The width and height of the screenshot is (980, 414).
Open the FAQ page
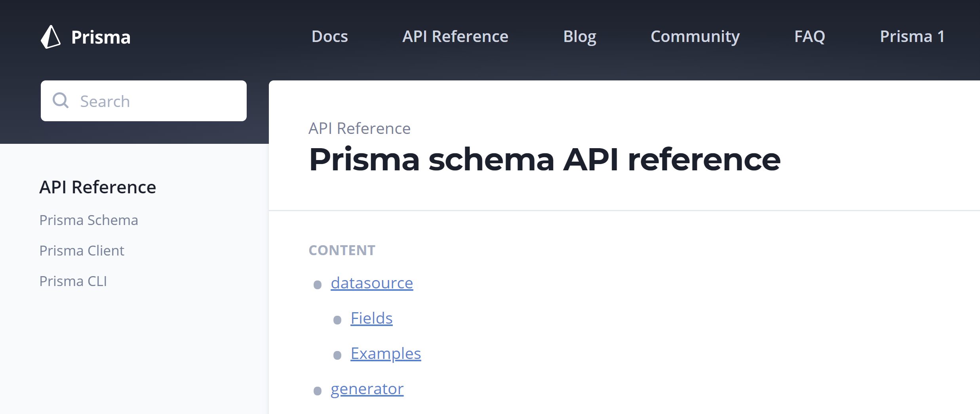(810, 36)
